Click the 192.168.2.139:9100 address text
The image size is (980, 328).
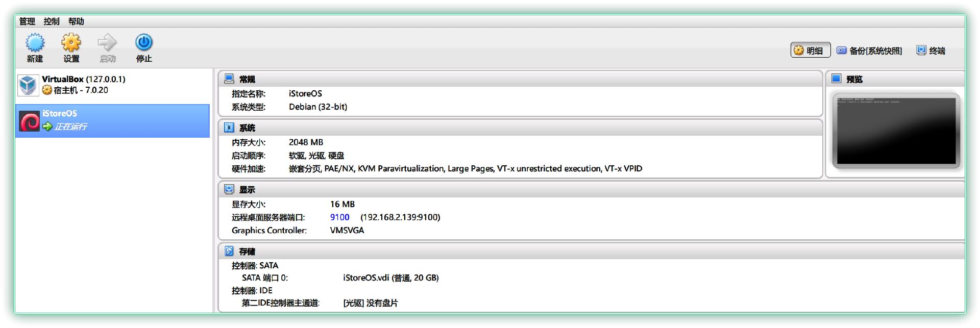pyautogui.click(x=400, y=217)
